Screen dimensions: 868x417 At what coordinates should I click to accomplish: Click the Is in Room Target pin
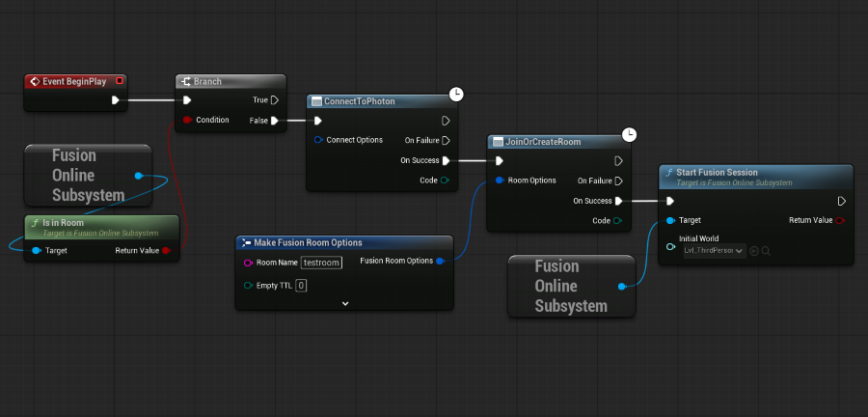pyautogui.click(x=37, y=250)
